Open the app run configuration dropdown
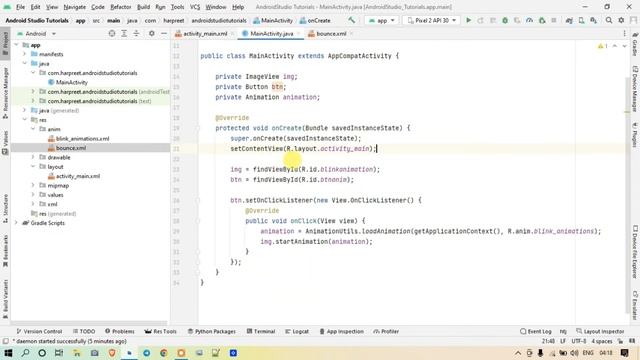This screenshot has height=360, width=640. coord(382,20)
